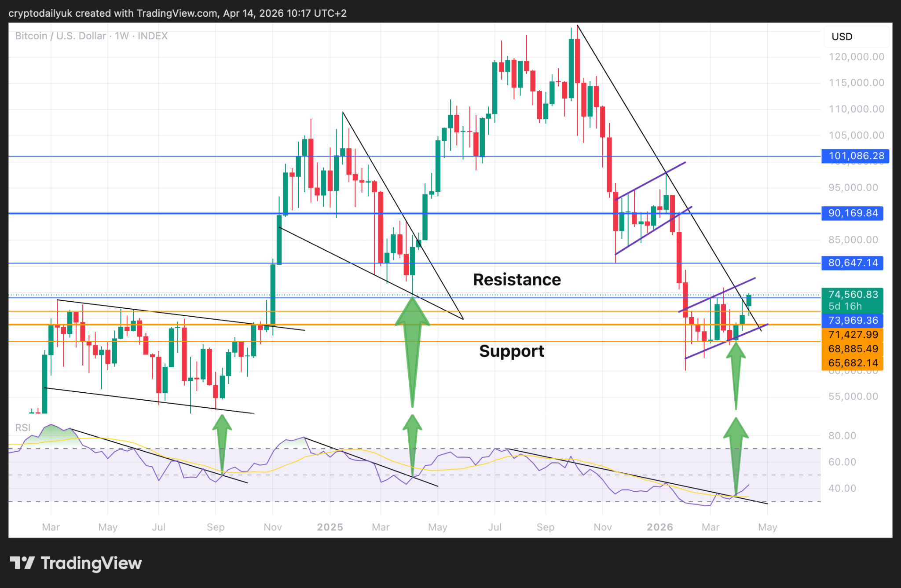Image resolution: width=901 pixels, height=588 pixels.
Task: Click the 80,647.14 price level tag
Action: (852, 263)
